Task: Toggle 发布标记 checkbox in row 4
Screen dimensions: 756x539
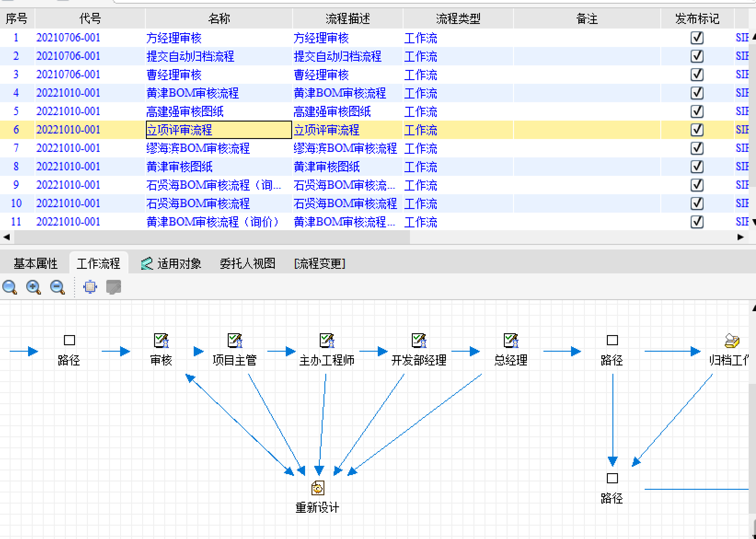Action: point(697,93)
